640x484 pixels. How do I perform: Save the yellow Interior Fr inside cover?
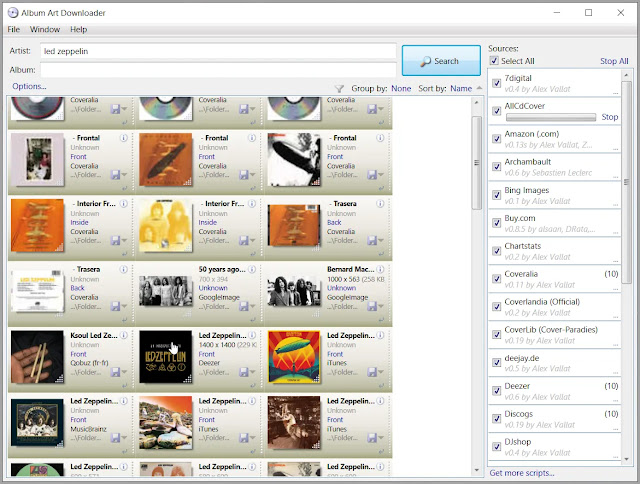click(244, 240)
